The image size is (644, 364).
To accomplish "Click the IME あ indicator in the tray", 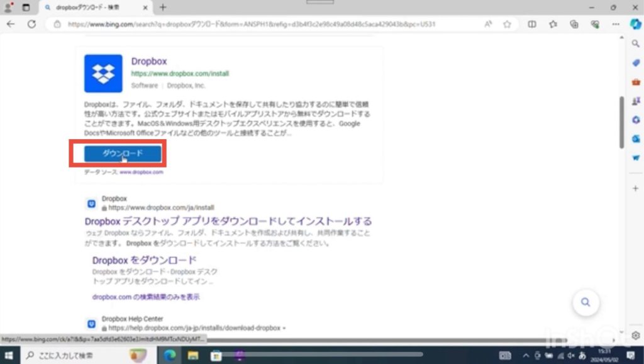I will pyautogui.click(x=582, y=355).
